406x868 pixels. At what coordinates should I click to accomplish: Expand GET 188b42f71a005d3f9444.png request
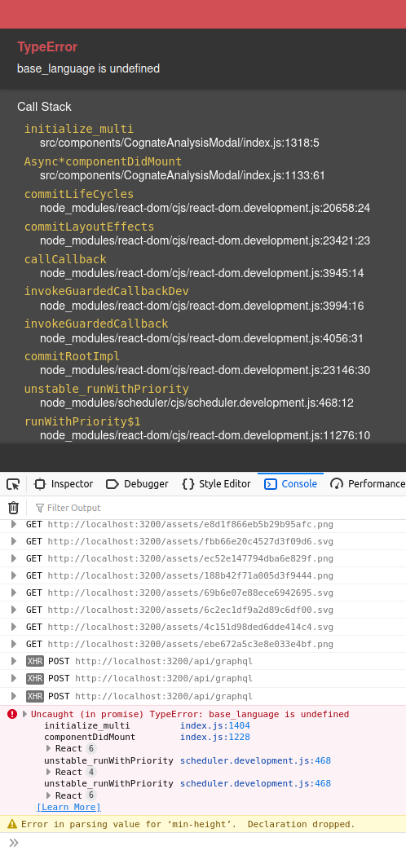[x=15, y=575]
